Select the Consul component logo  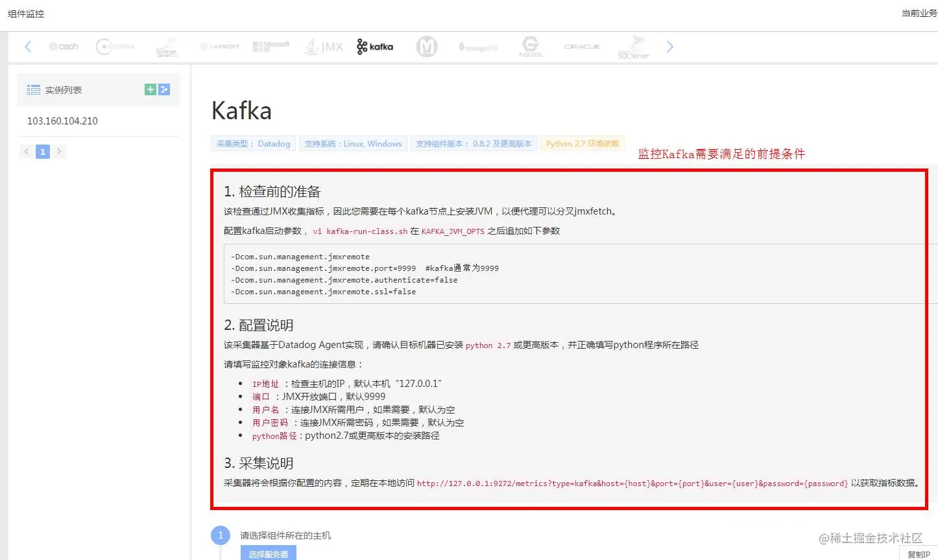(115, 47)
